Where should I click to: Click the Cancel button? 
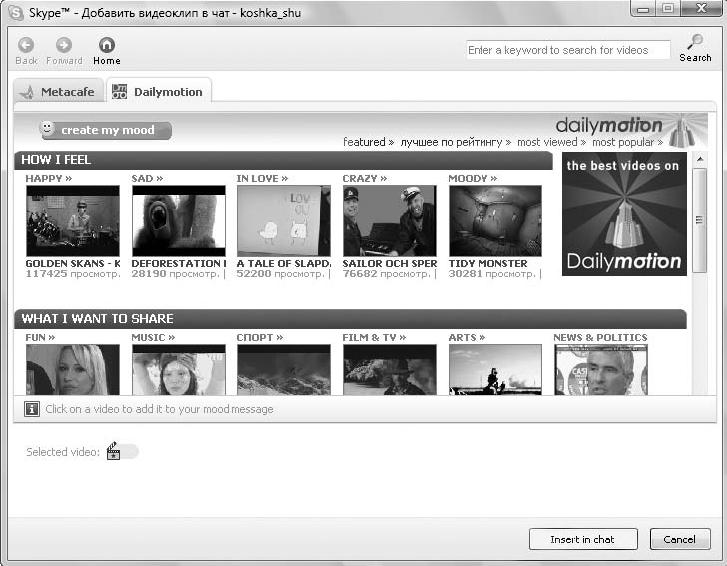(679, 539)
